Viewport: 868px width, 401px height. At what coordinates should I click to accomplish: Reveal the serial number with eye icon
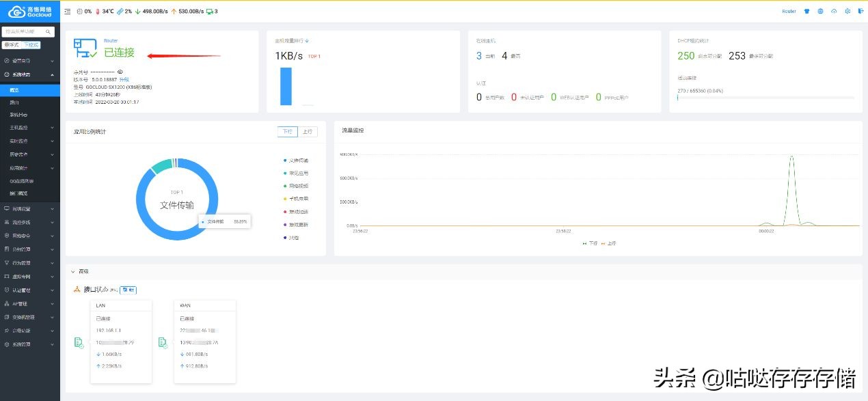(x=120, y=71)
